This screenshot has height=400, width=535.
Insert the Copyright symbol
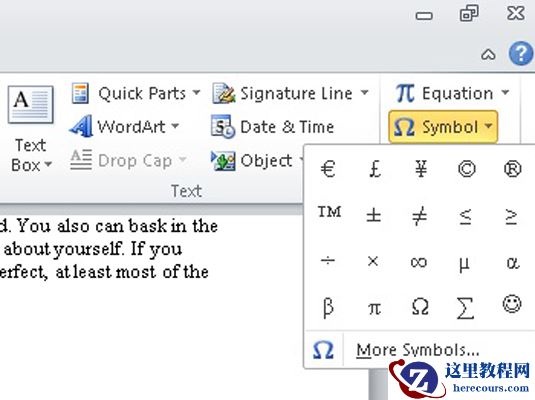(466, 169)
